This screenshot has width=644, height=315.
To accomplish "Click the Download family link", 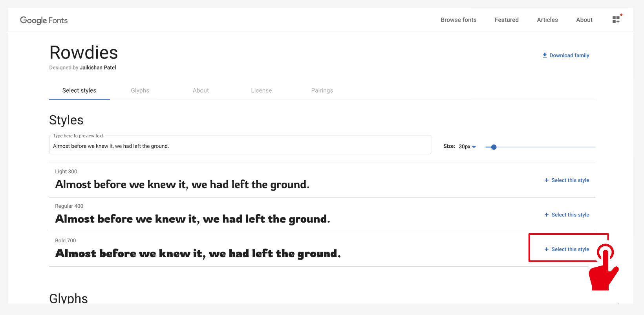I will point(569,55).
